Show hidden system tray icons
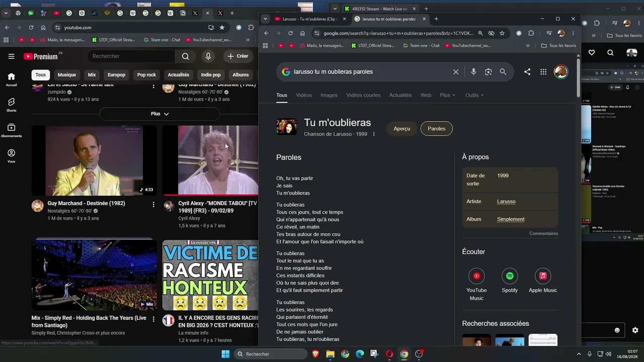This screenshot has height=362, width=644. click(579, 354)
